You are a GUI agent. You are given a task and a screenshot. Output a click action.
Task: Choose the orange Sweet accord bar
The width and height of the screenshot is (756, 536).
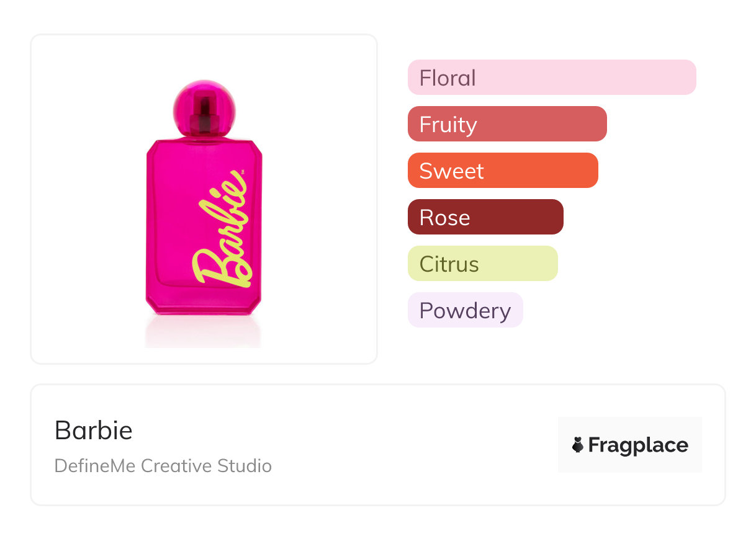[502, 171]
